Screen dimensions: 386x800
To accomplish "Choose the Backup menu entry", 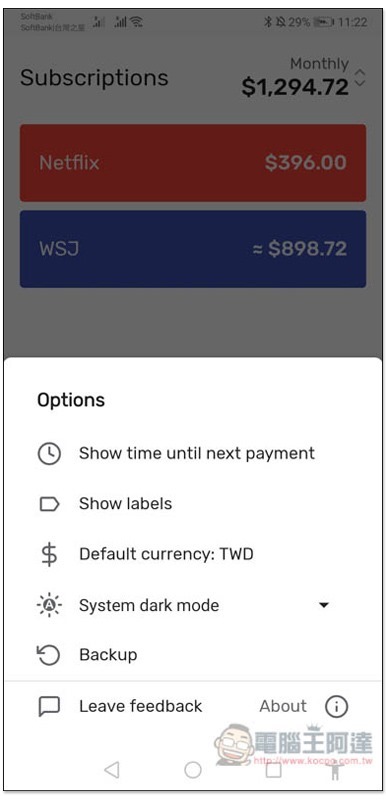I will (x=108, y=655).
